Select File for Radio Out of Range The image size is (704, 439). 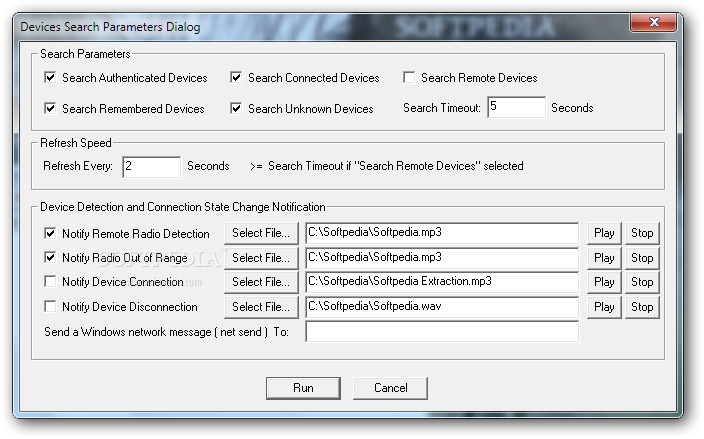tap(261, 258)
